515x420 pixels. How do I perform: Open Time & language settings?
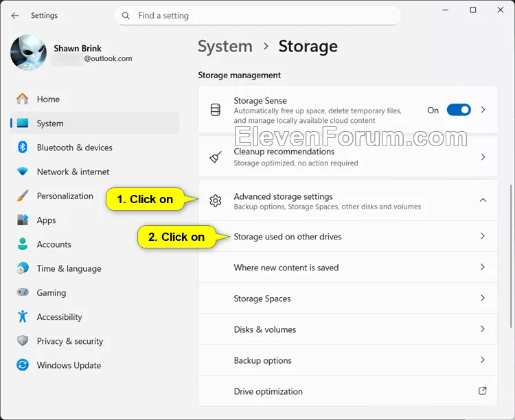(x=95, y=268)
